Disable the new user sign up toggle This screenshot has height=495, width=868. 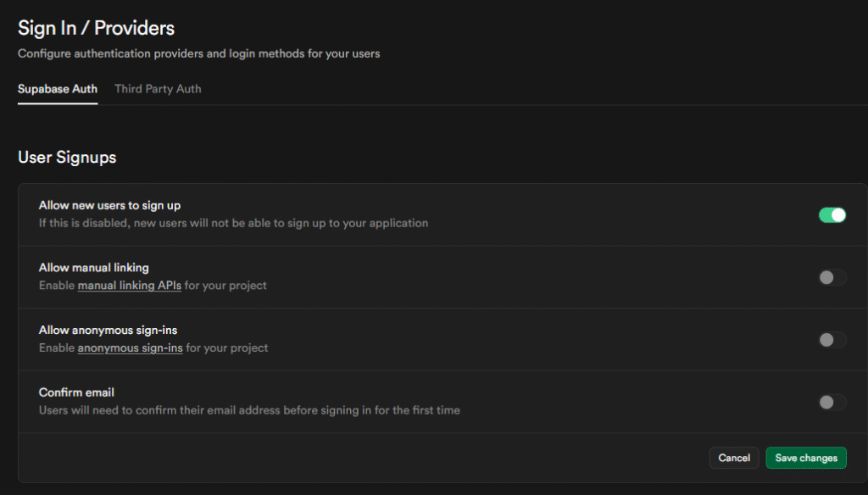pyautogui.click(x=832, y=215)
